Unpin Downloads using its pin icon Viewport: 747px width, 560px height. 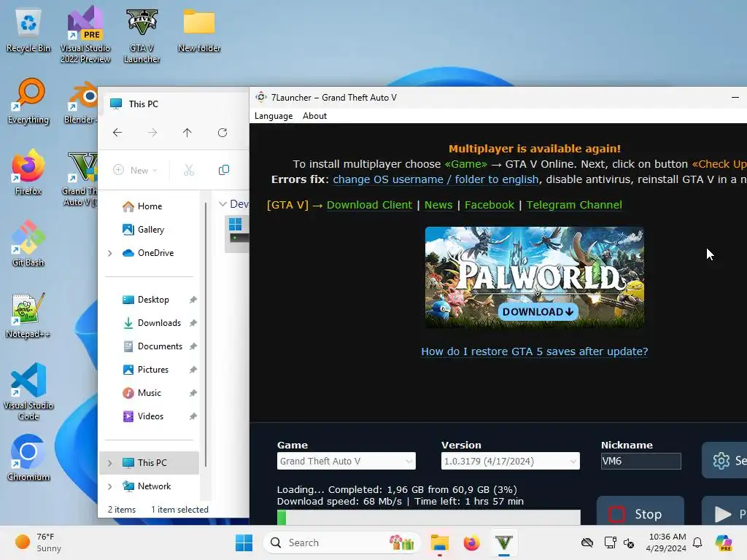click(x=193, y=323)
